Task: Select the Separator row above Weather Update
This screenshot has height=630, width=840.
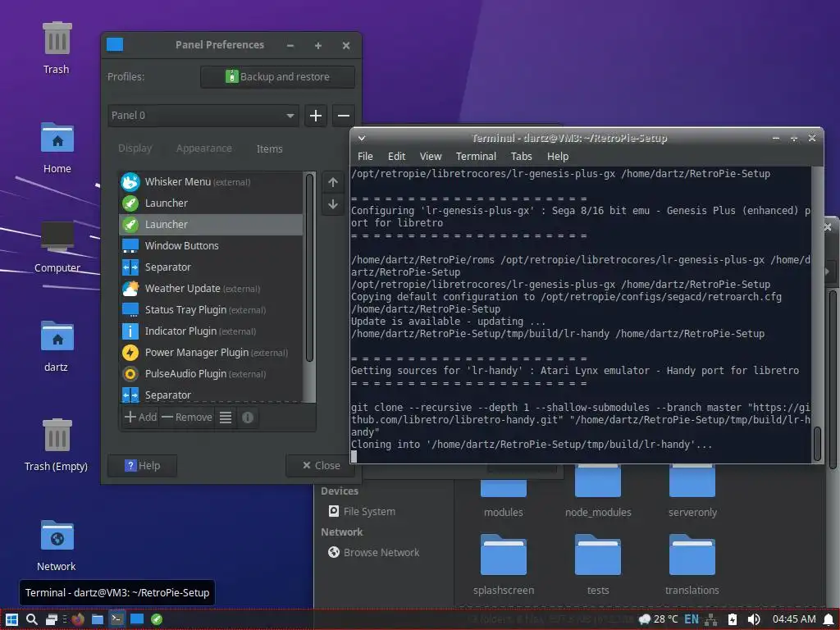Action: point(211,267)
